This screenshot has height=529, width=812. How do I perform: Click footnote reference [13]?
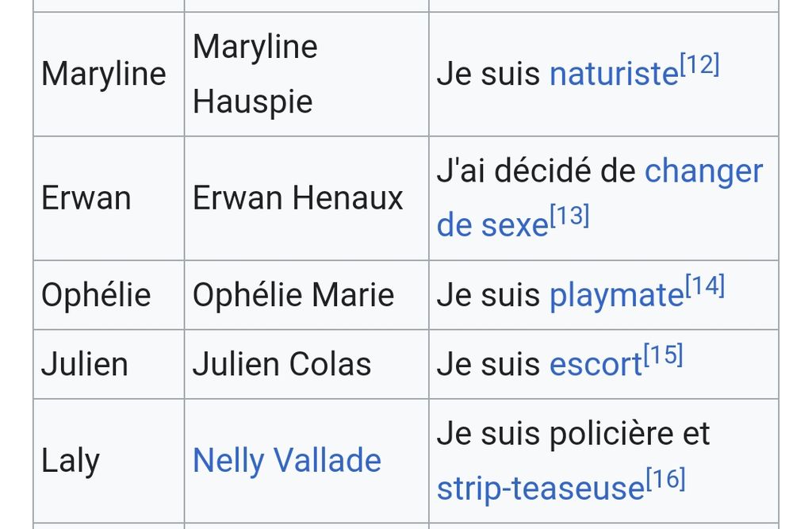point(569,217)
